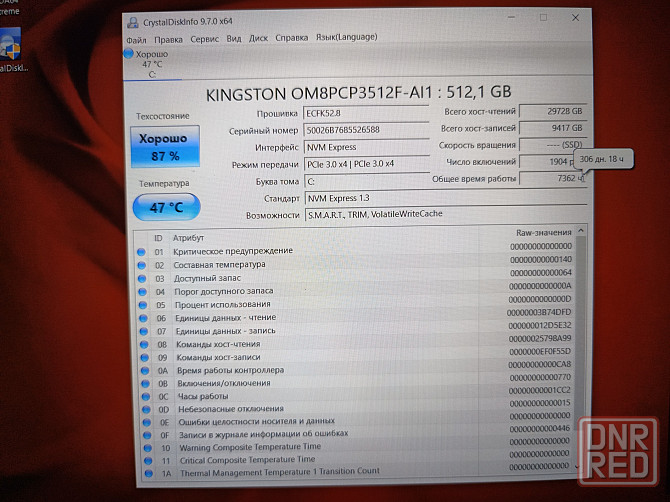Click the blue status icon for Порог доступного запаса
Screen dimensions: 670x502
tap(143, 292)
